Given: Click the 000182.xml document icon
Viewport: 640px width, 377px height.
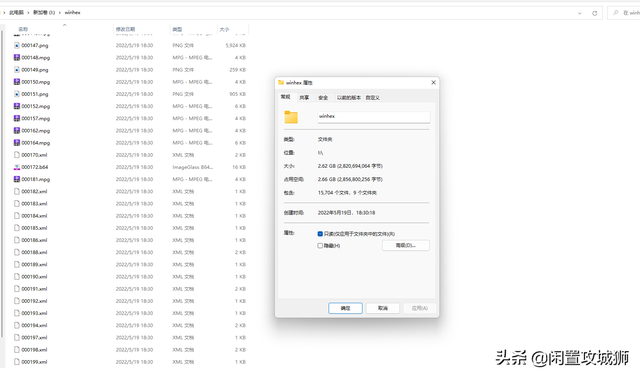Looking at the screenshot, I should pyautogui.click(x=17, y=191).
